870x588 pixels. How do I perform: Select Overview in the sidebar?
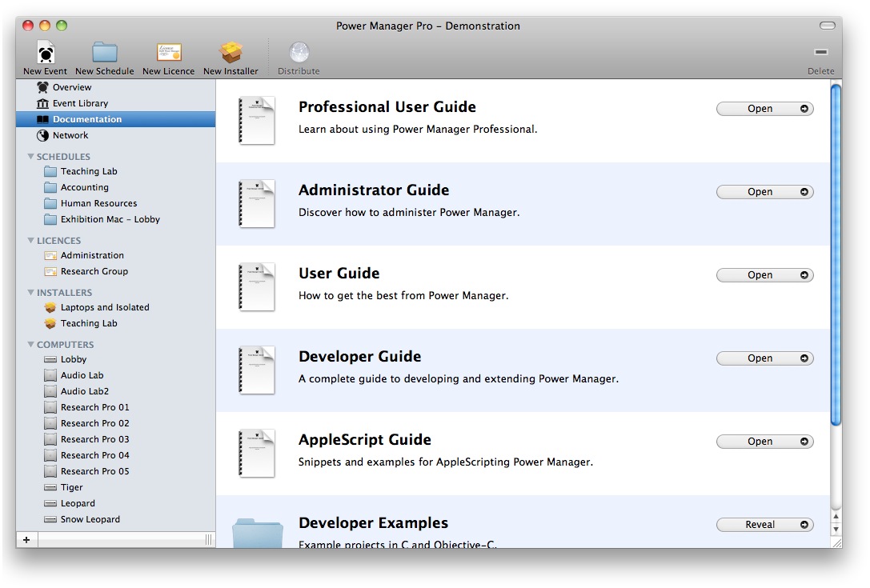click(115, 87)
